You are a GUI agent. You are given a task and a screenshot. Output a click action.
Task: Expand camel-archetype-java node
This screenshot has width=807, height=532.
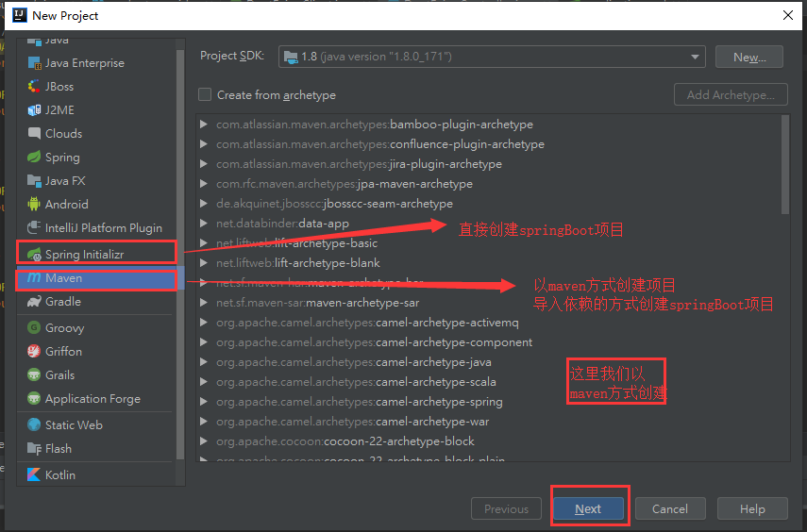pos(204,362)
